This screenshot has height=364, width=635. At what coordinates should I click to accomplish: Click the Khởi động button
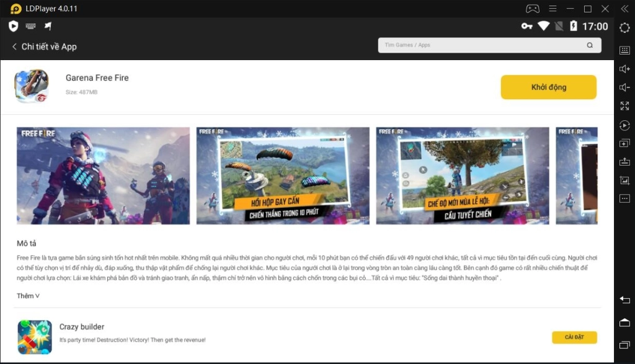pos(548,87)
